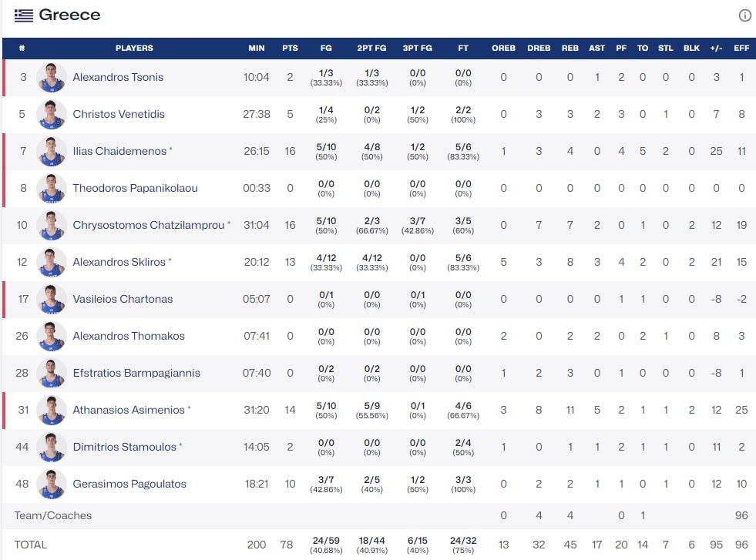Click Ilias Chaidemenos player photo

point(52,152)
